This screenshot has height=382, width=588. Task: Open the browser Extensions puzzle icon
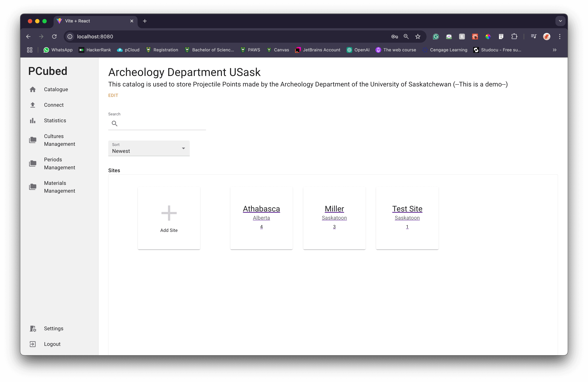click(514, 37)
